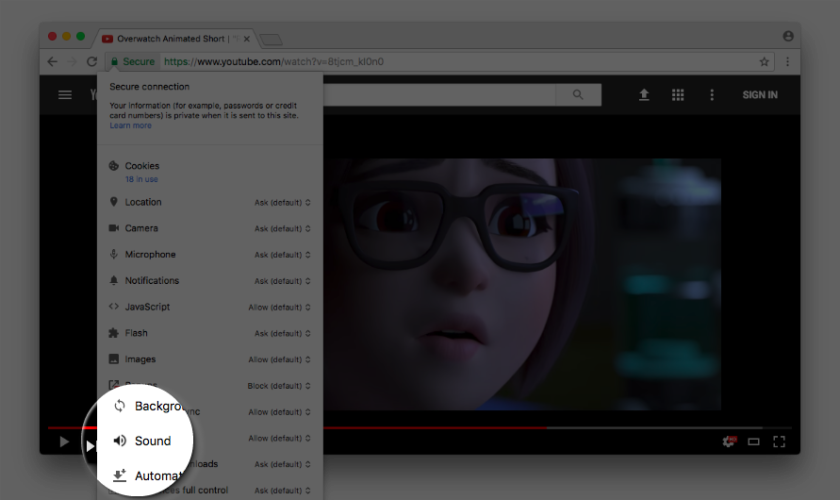Click the '18 in use' cookies link
840x500 pixels.
point(141,179)
